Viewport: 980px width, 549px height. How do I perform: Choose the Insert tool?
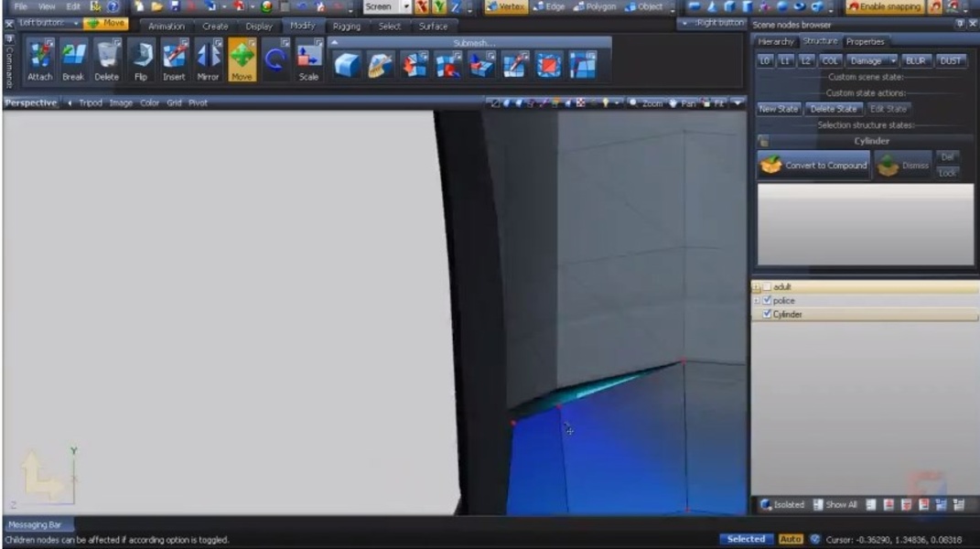point(174,59)
